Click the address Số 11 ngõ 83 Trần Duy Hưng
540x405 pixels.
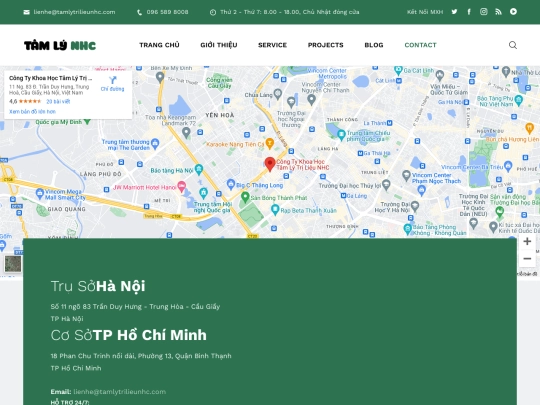135,307
